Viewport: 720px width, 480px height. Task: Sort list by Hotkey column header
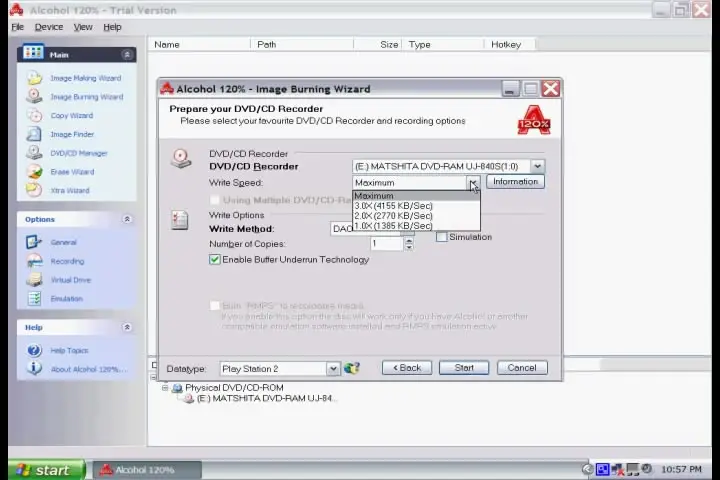(x=510, y=45)
